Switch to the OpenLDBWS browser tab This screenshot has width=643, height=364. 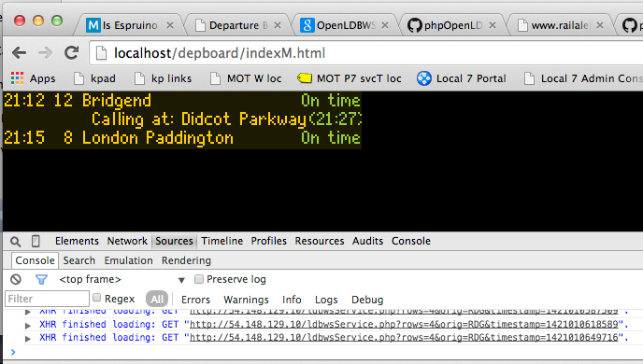[x=345, y=25]
